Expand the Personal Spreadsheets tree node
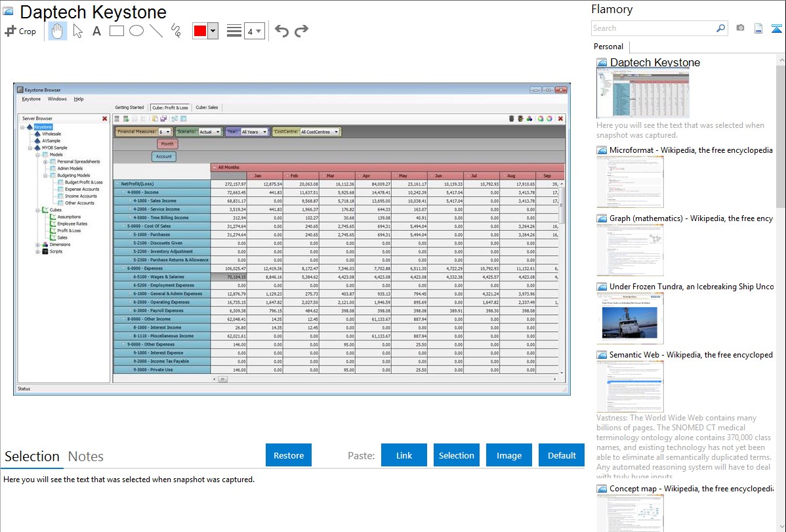This screenshot has height=532, width=786. (45, 162)
